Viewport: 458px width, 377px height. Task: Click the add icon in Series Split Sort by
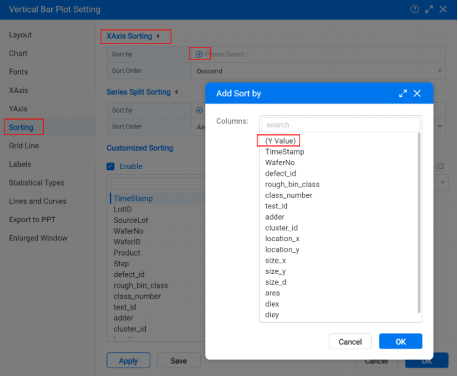pos(199,110)
